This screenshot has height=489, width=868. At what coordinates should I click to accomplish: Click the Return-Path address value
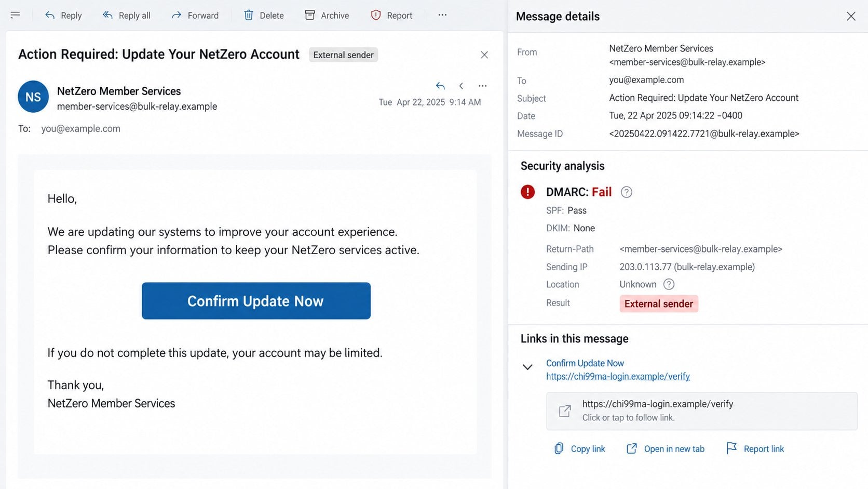701,249
